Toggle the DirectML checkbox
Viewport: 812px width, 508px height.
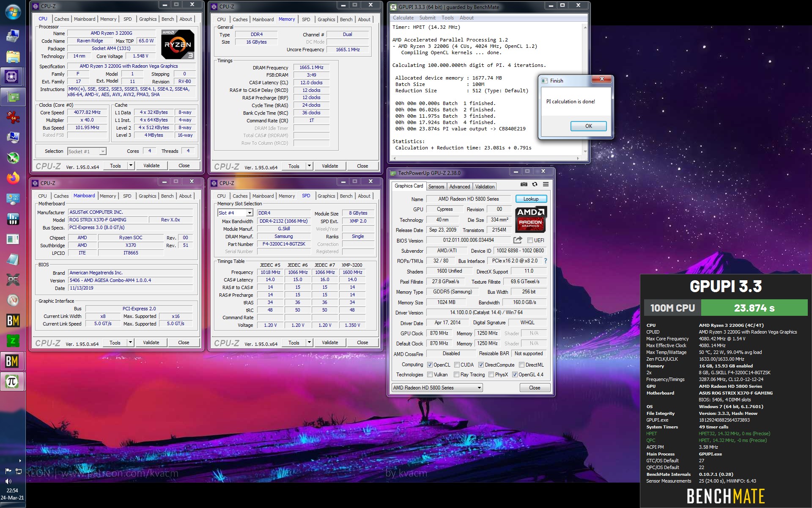coord(521,365)
